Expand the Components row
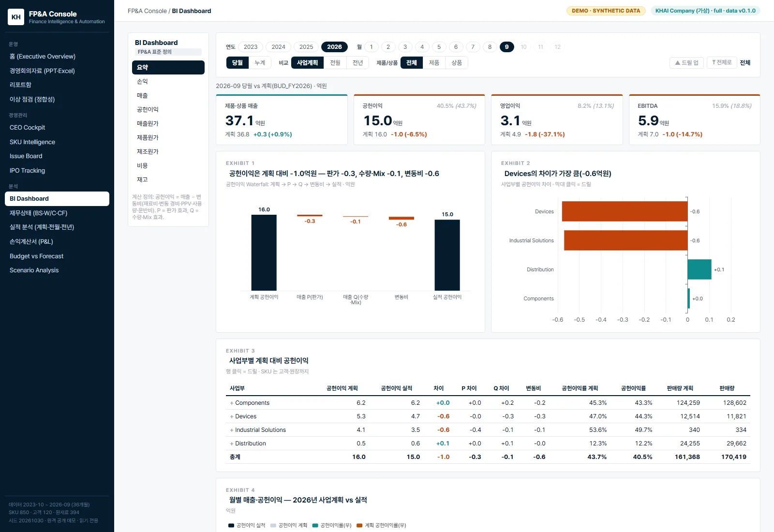This screenshot has width=774, height=532. pos(232,403)
